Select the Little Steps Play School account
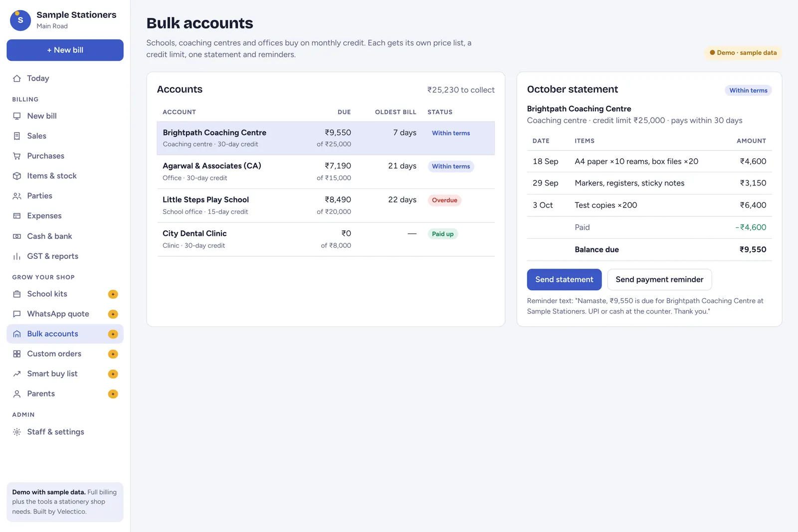Image resolution: width=798 pixels, height=532 pixels. click(x=326, y=205)
